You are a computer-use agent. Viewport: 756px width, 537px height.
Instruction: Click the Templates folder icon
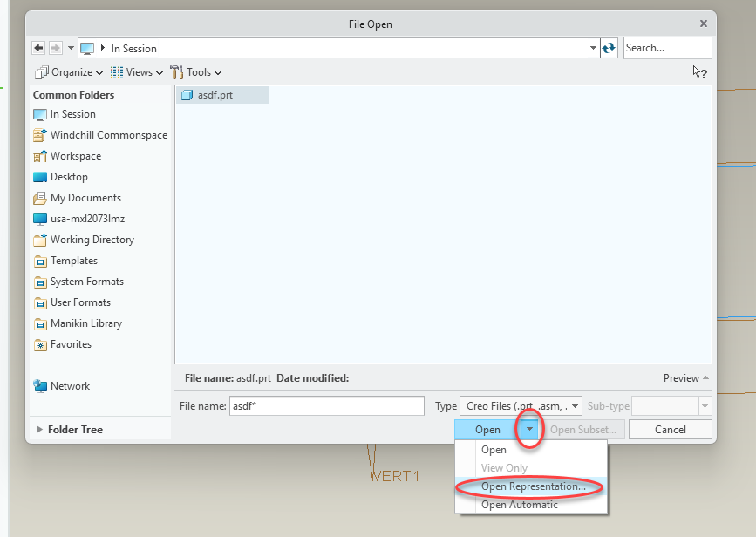click(40, 262)
